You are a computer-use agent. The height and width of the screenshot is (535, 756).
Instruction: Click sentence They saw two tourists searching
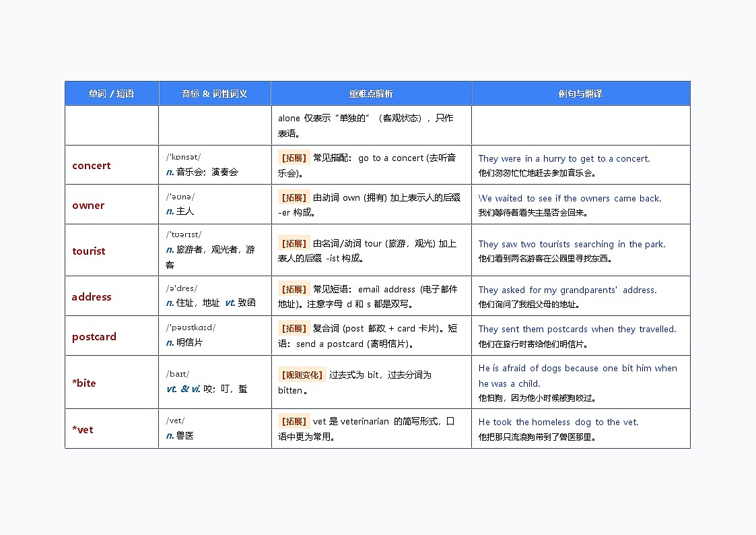(x=572, y=244)
